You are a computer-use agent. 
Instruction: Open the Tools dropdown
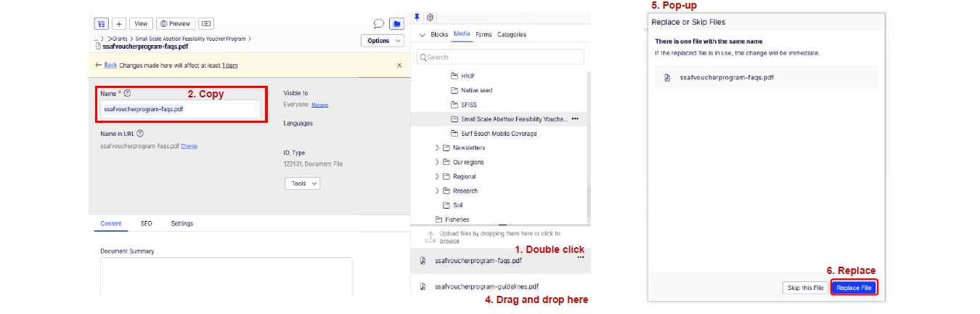[302, 184]
